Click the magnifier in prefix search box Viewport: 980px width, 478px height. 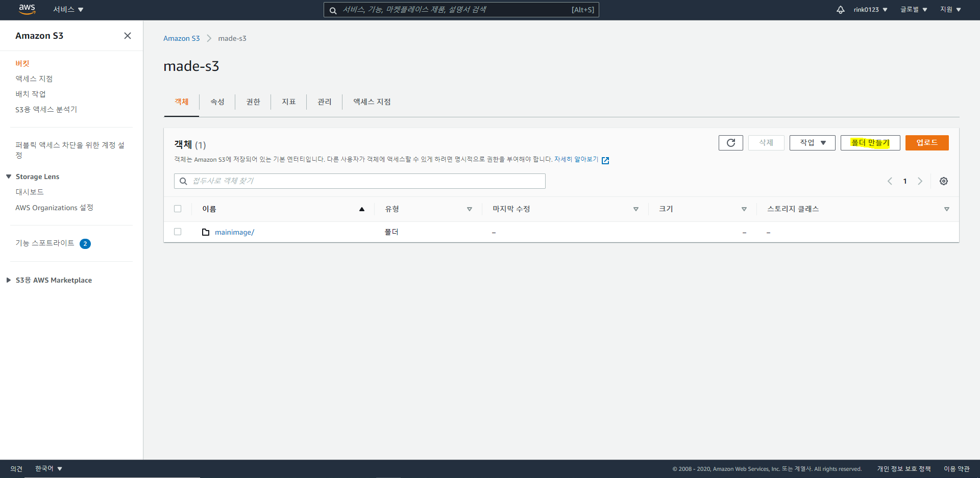[183, 181]
